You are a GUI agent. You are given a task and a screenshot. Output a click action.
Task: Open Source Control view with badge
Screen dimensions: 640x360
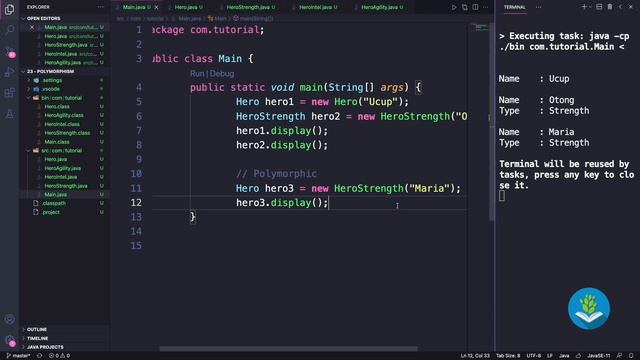point(9,51)
